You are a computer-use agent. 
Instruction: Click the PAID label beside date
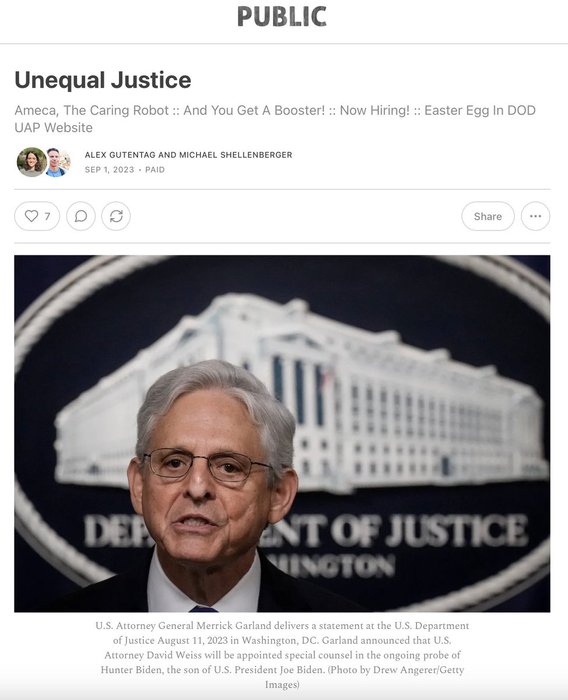coord(155,170)
